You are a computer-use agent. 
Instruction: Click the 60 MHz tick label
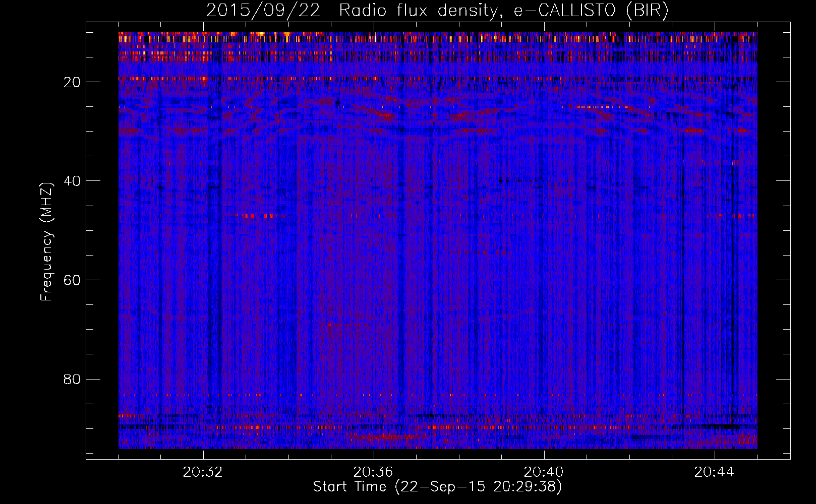pyautogui.click(x=73, y=280)
